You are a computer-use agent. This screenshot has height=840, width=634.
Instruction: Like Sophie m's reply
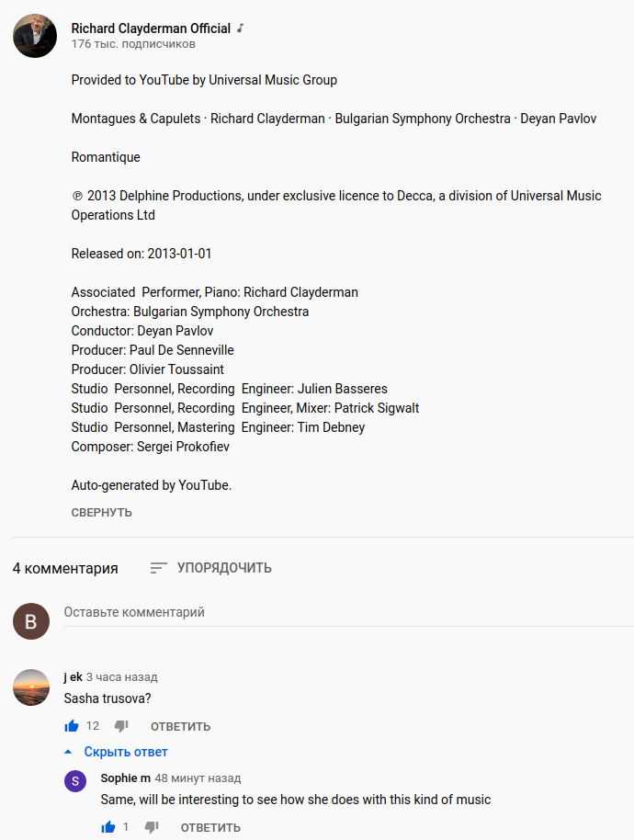click(108, 827)
